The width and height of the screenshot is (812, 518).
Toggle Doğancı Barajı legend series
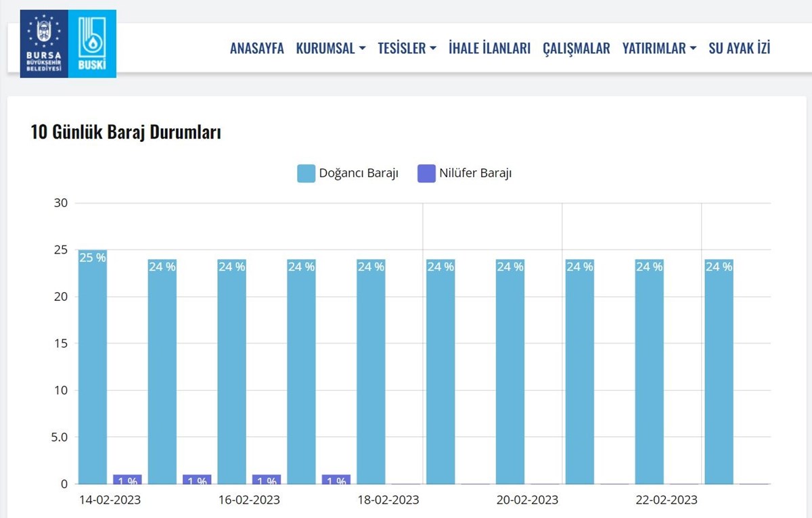coord(358,173)
